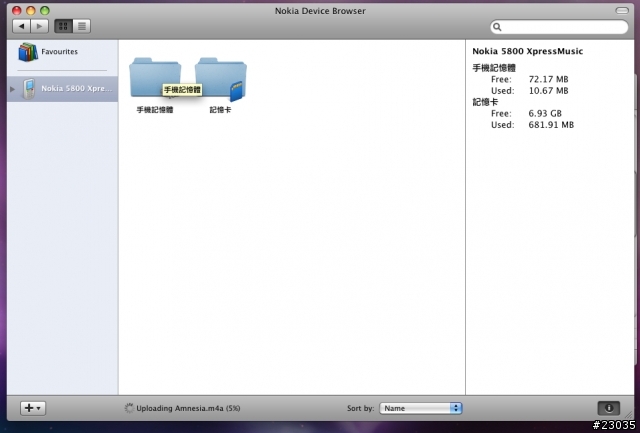Screen dimensions: 640x433
Task: Click the 72.17 MB free value
Action: 549,79
